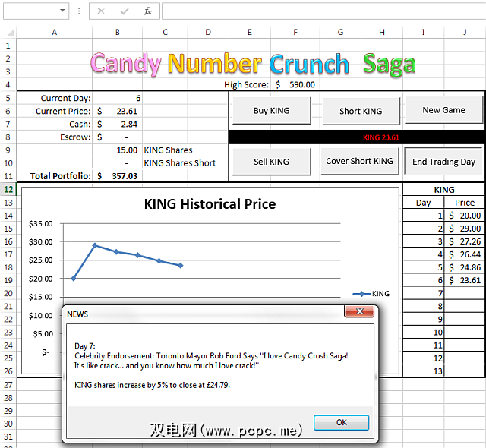Click the Insert Function fx icon
The width and height of the screenshot is (486, 448).
click(148, 11)
